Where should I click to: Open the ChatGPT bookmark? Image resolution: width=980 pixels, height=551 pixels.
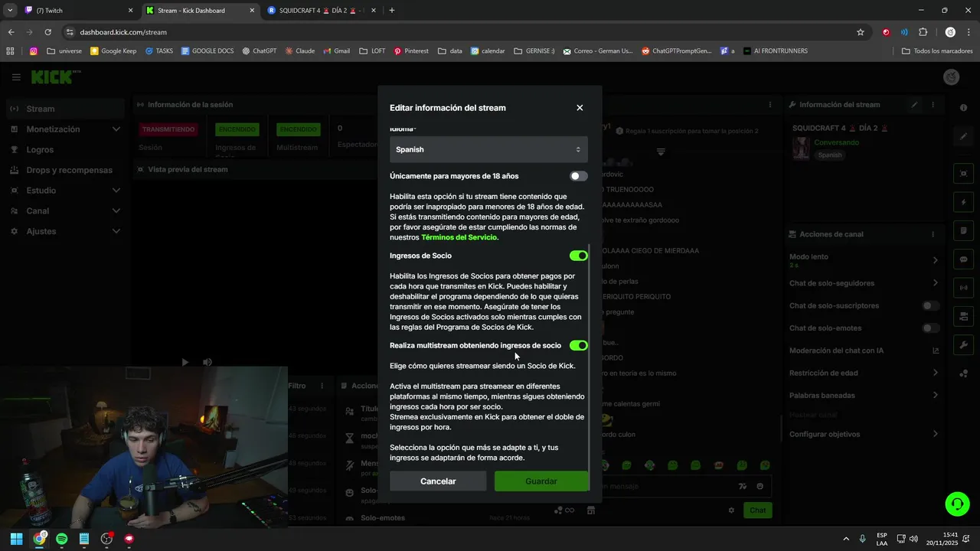coord(259,51)
